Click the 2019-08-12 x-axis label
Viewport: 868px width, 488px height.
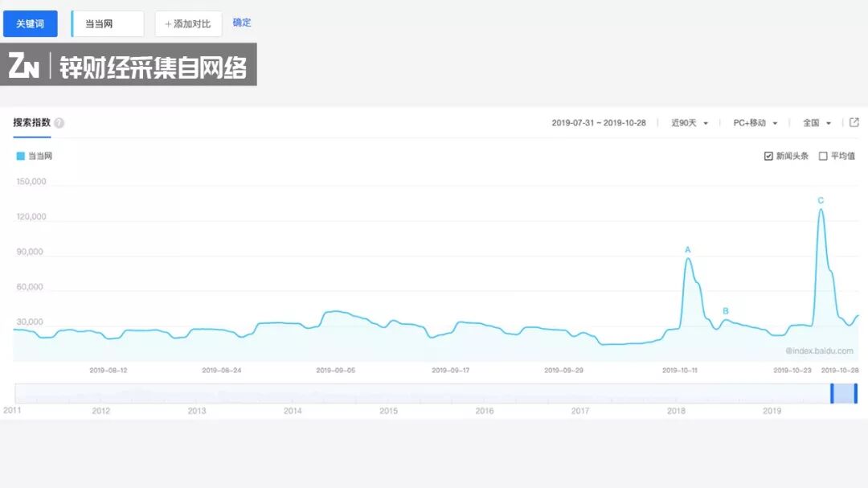tap(108, 370)
